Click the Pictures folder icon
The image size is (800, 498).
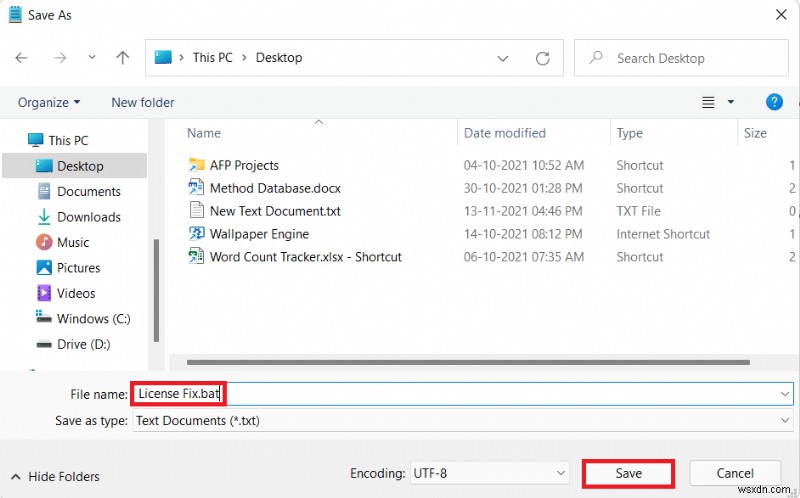pyautogui.click(x=44, y=267)
